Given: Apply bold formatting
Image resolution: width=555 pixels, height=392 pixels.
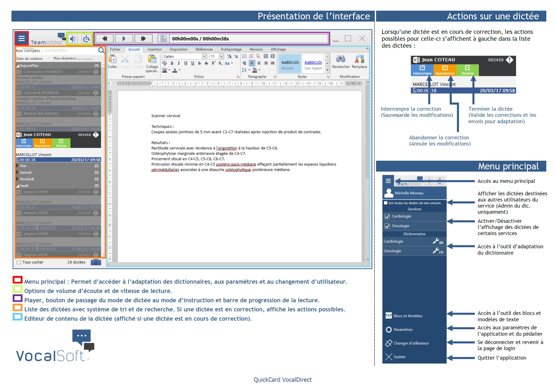Looking at the screenshot, I should [172, 63].
